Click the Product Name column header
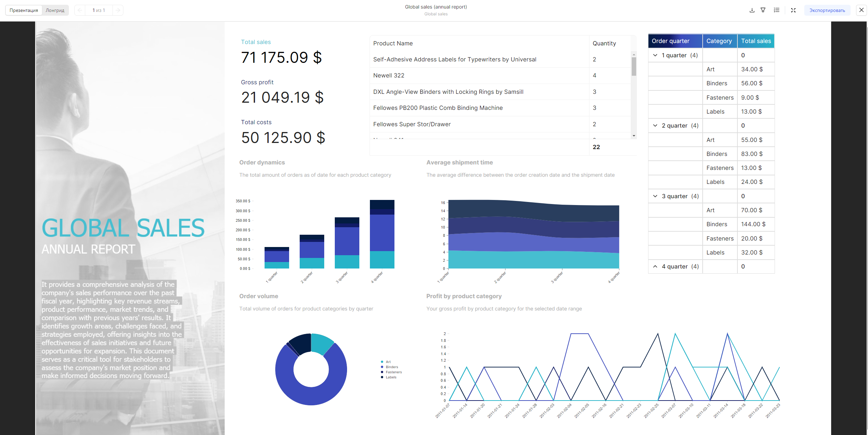The width and height of the screenshot is (868, 435). pos(393,43)
